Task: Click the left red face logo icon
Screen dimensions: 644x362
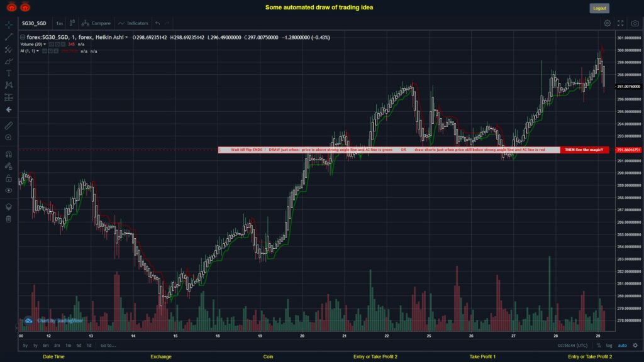Action: click(11, 7)
